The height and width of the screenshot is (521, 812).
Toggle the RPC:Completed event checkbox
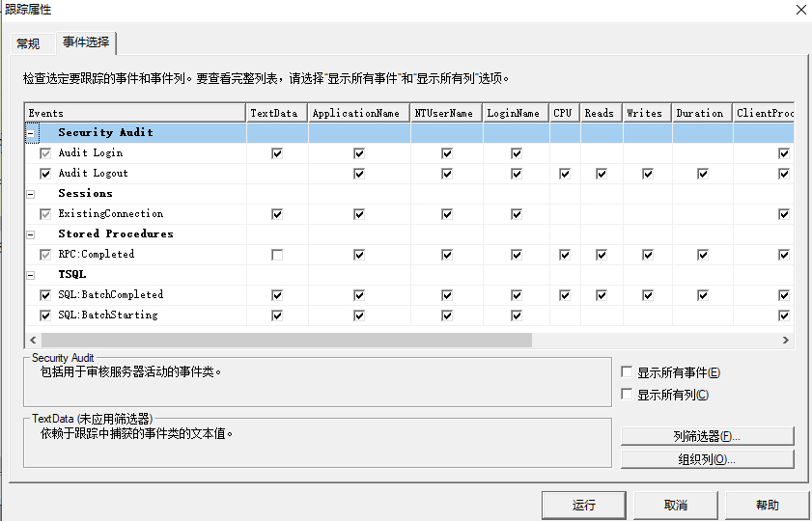(x=45, y=254)
